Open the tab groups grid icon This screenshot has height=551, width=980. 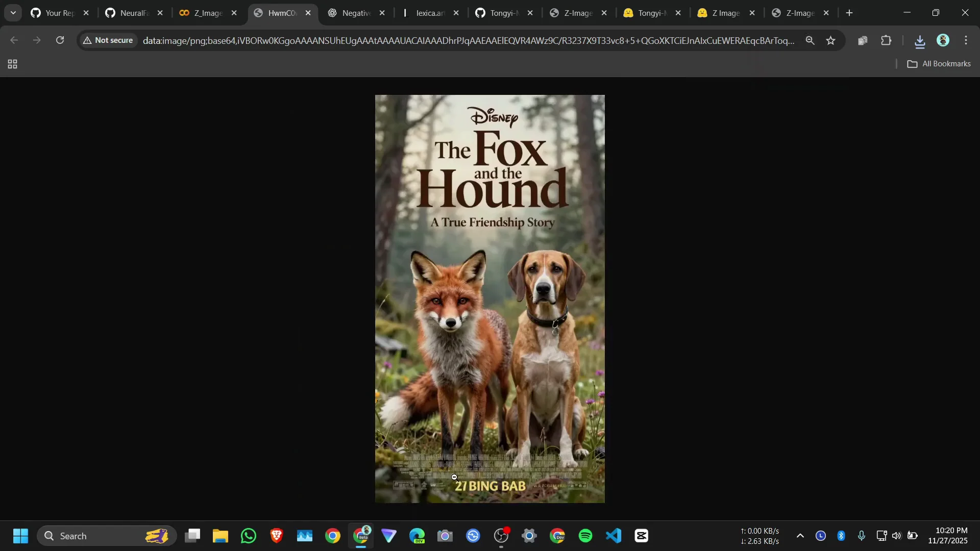coord(13,64)
